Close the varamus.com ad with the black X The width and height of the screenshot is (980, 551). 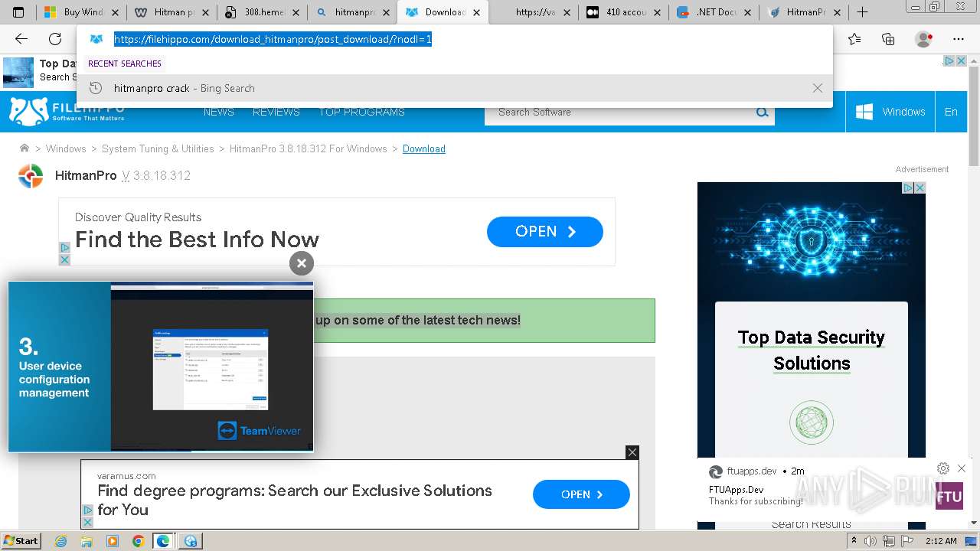tap(632, 452)
